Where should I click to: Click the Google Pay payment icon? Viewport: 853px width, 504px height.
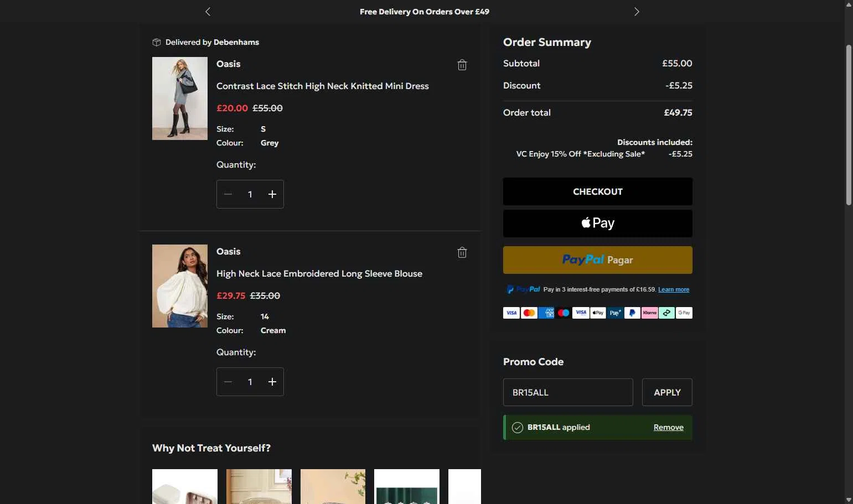(684, 313)
